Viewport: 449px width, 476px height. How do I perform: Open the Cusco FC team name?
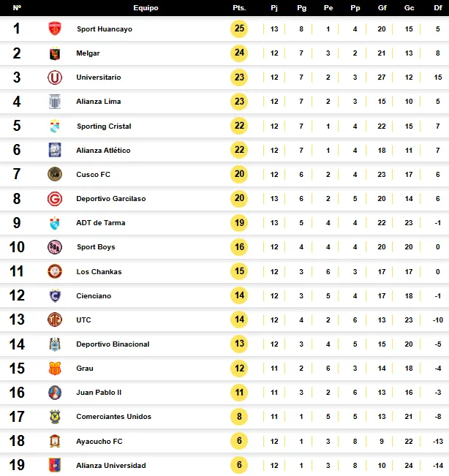click(x=93, y=175)
